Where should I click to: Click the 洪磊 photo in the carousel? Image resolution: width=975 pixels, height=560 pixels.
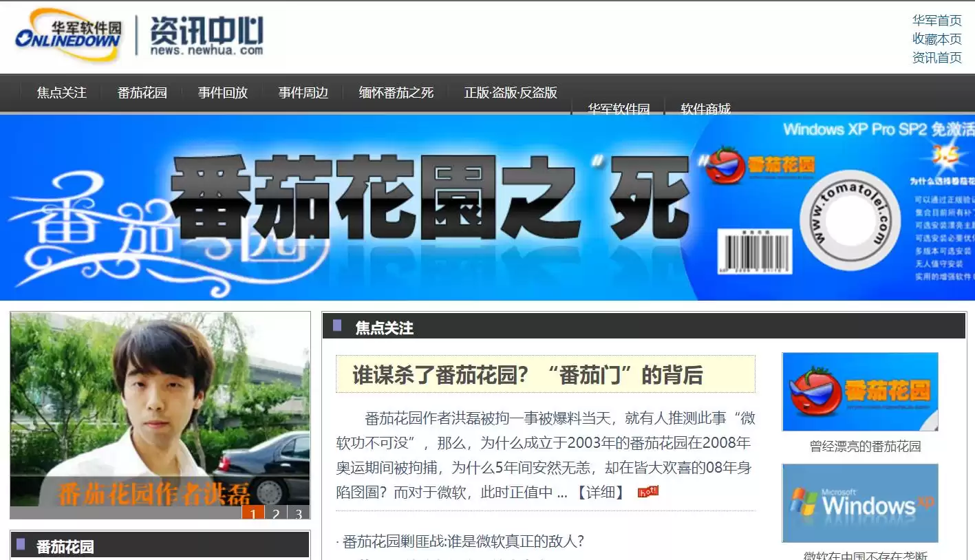[158, 406]
